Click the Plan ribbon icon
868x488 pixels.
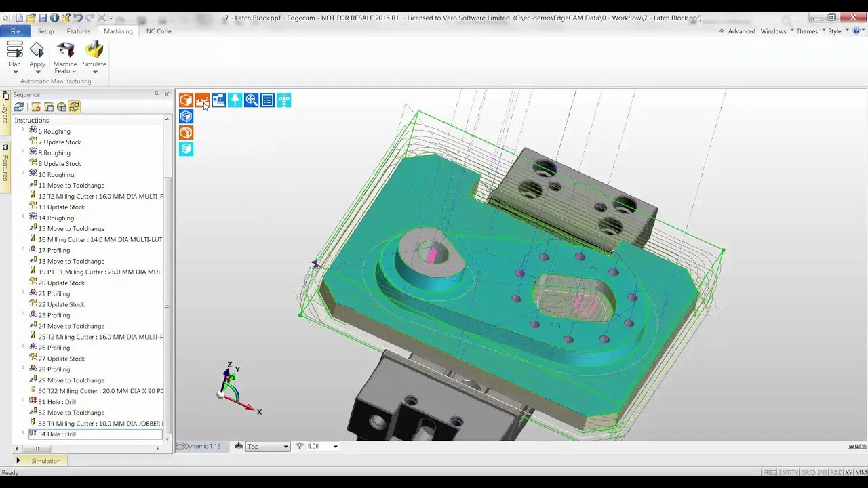(x=15, y=57)
